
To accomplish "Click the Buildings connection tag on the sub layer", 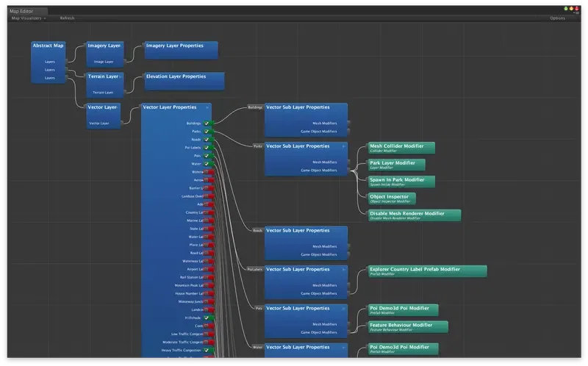I will [255, 107].
